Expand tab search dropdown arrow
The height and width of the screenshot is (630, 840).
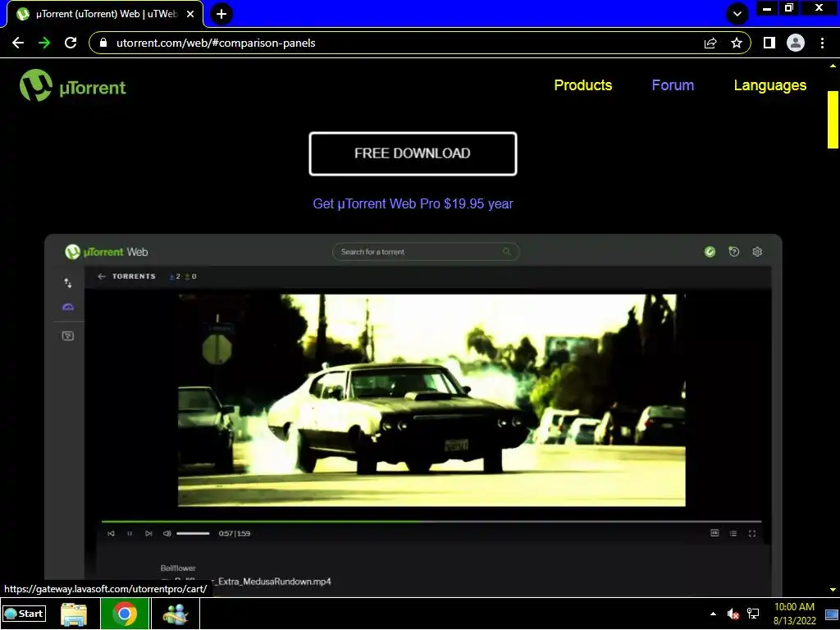(737, 14)
